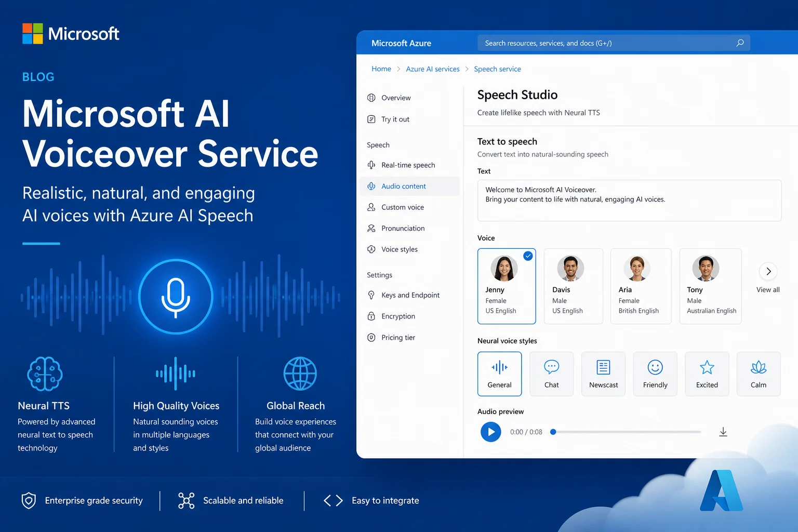This screenshot has height=532, width=798.
Task: Click the Overview sidebar icon
Action: tap(371, 98)
